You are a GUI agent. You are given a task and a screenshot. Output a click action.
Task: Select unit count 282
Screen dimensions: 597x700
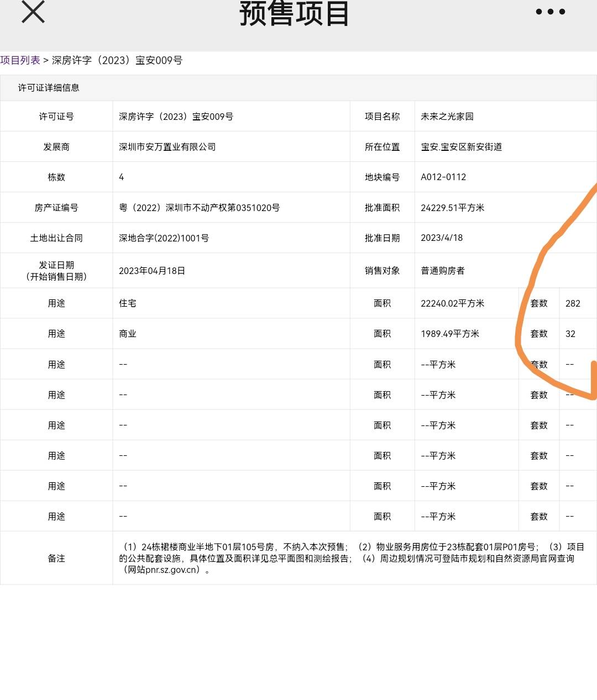pos(573,303)
